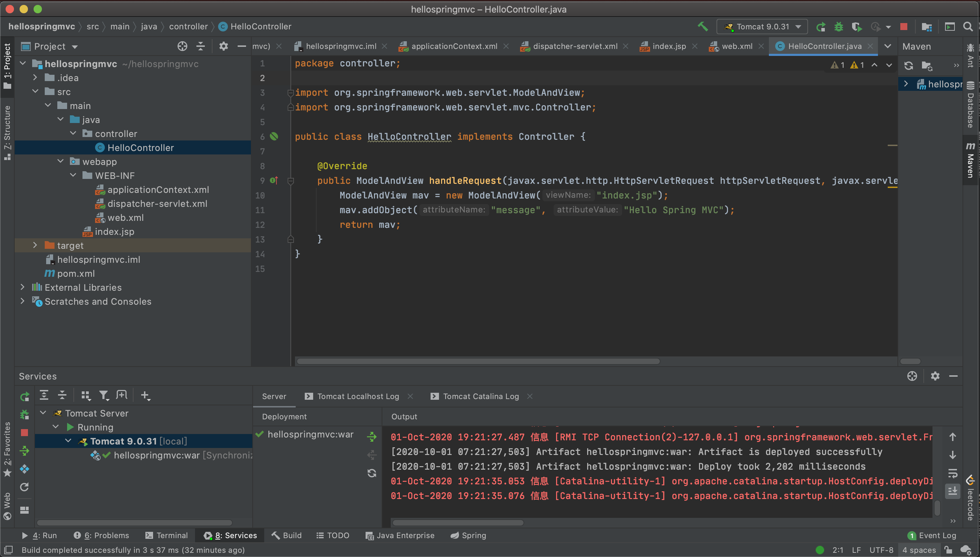Toggle soft-wrap in server output console

(952, 473)
